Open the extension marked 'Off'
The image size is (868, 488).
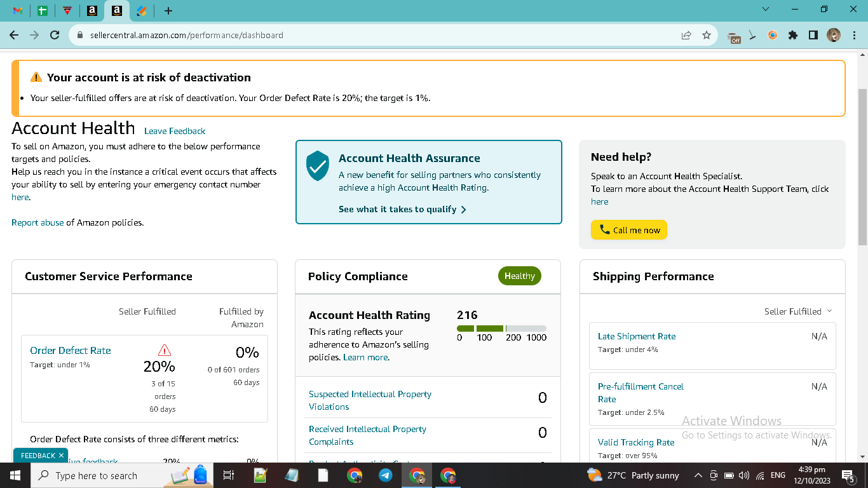734,36
